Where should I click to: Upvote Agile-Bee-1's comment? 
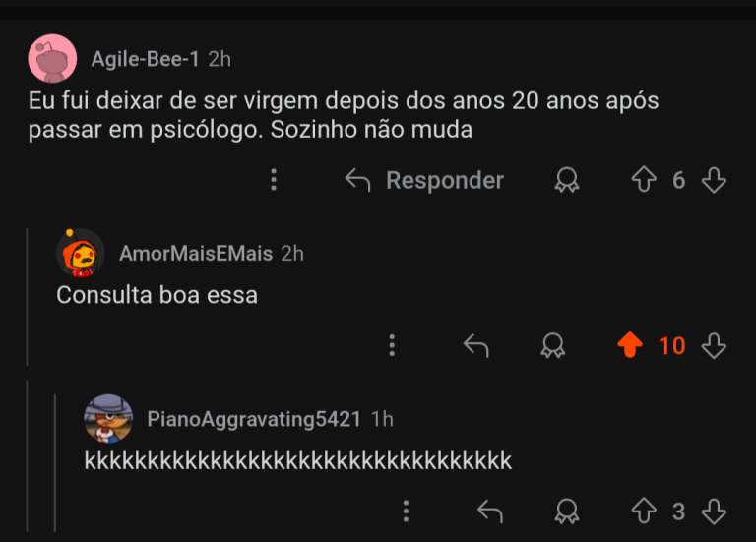tap(643, 180)
